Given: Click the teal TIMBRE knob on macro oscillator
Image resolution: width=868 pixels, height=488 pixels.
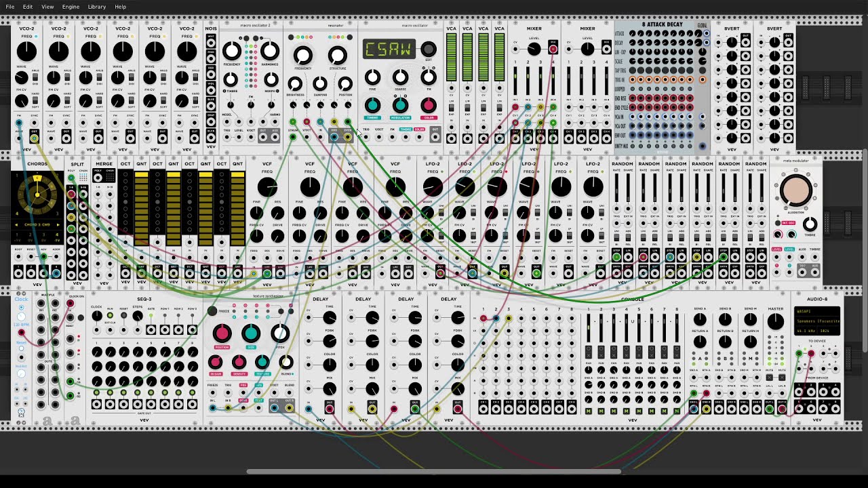Looking at the screenshot, I should click(x=372, y=105).
